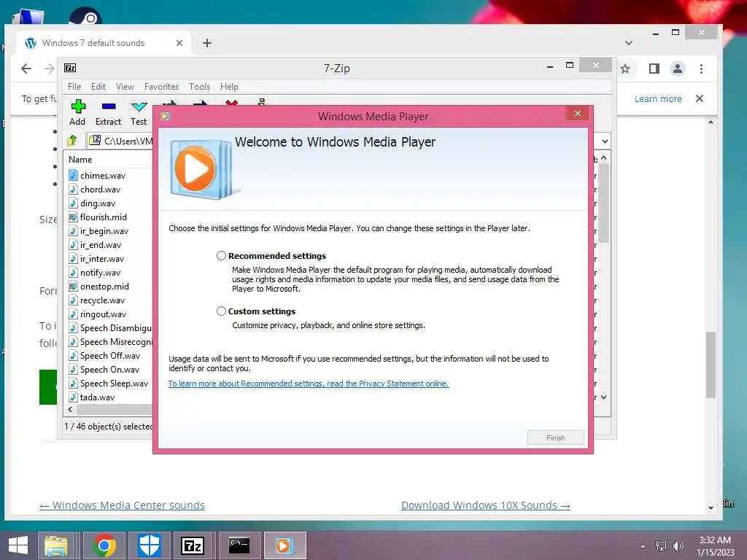Select flourish.mid in 7-Zip list
Screen dimensions: 747x560
tap(104, 217)
